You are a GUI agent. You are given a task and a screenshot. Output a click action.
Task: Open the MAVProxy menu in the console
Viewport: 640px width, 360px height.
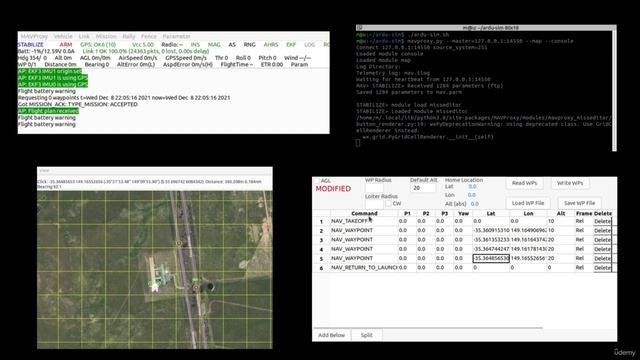(x=34, y=36)
